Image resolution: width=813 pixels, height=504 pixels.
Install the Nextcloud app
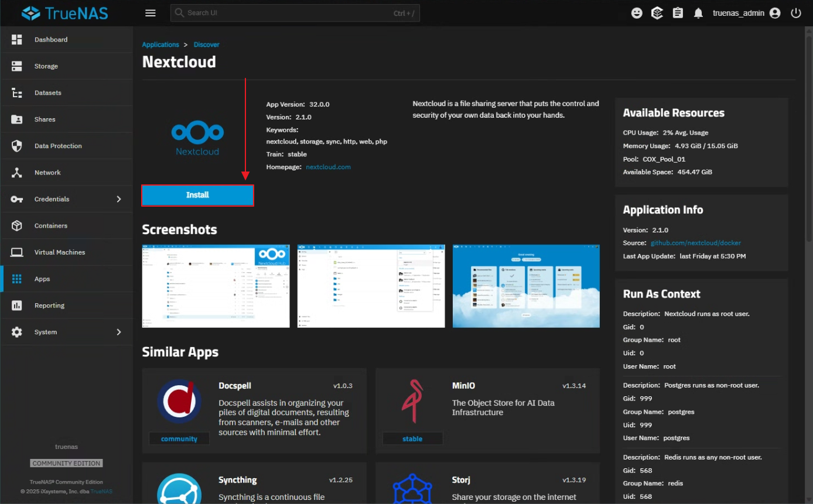click(x=197, y=195)
